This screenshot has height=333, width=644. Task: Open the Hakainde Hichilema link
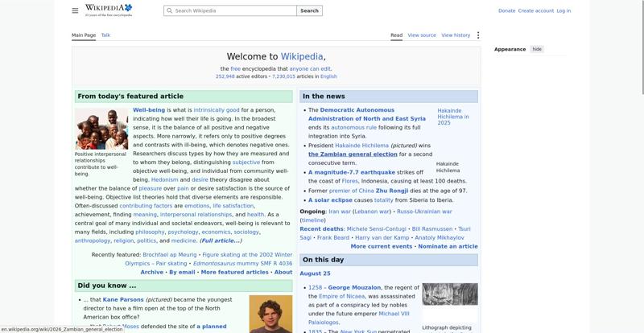(x=361, y=146)
